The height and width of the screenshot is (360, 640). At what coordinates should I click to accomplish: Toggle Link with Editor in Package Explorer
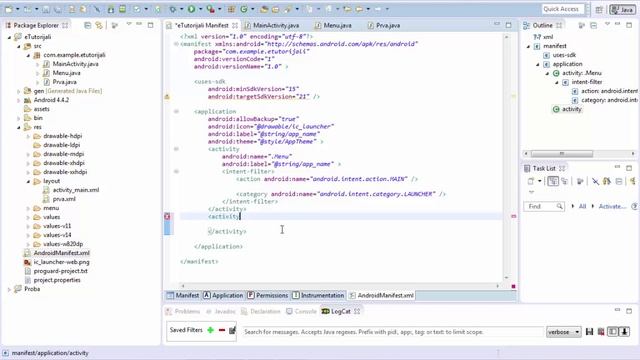point(99,25)
